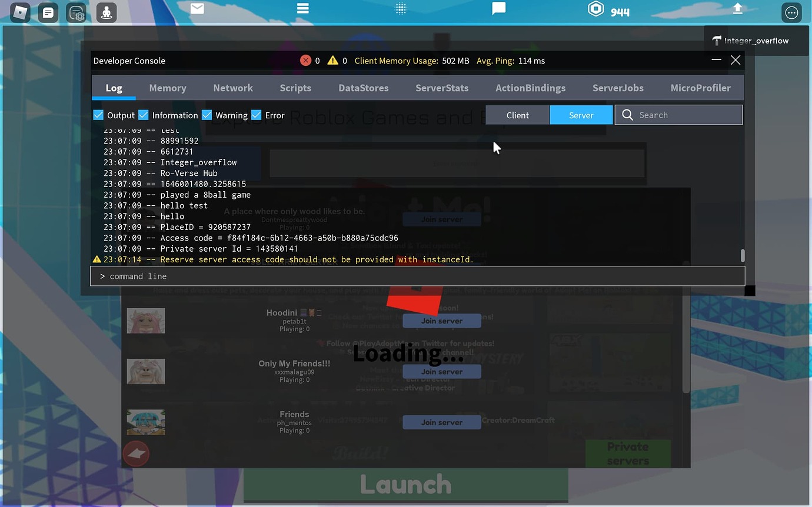Click the upload arrow icon at top right
Viewport: 812px width, 507px height.
[738, 8]
